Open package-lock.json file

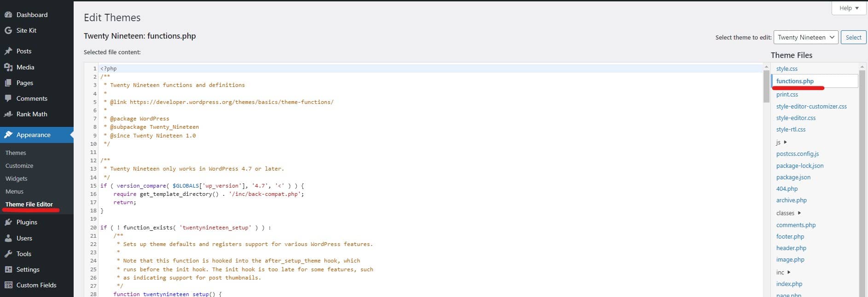[800, 166]
